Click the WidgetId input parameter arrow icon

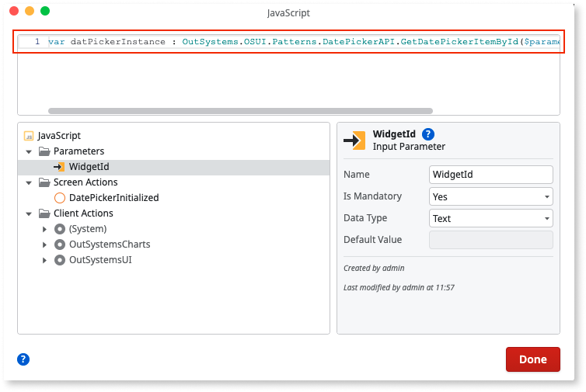[x=59, y=167]
